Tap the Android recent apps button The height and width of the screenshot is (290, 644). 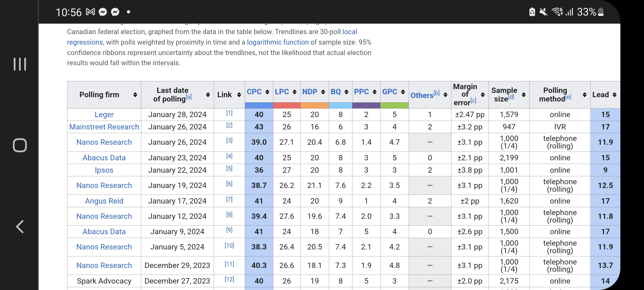20,64
